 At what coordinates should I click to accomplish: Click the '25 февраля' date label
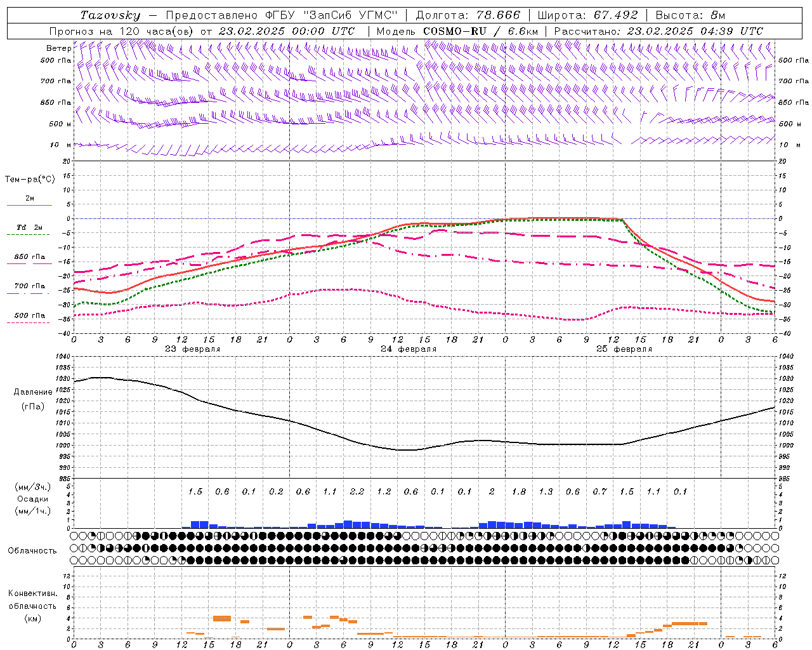pos(624,349)
